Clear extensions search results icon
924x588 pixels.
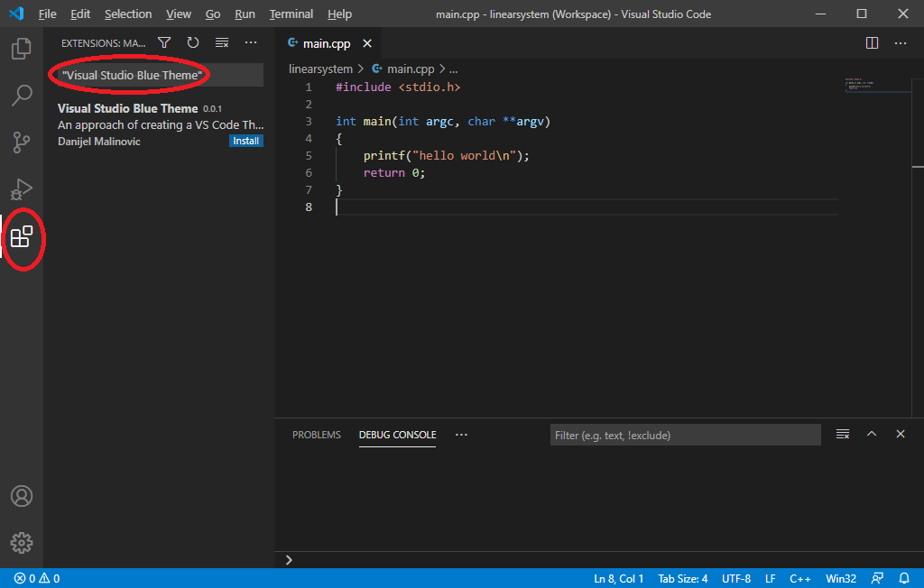pos(222,42)
